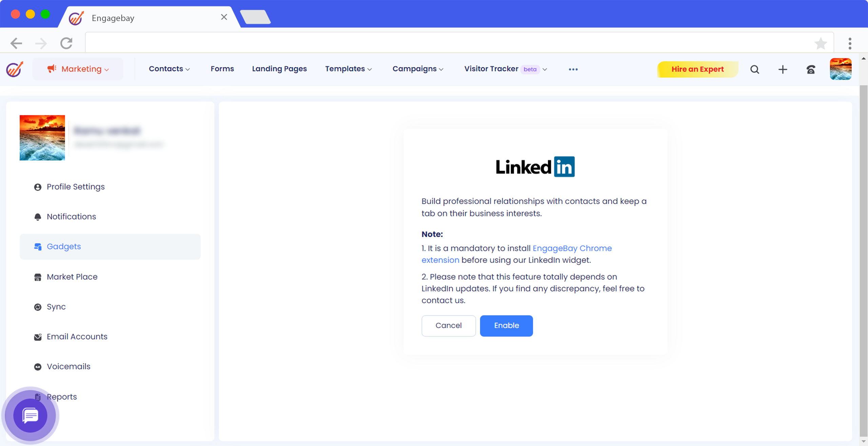The width and height of the screenshot is (868, 446).
Task: Open the Forms page
Action: point(222,69)
